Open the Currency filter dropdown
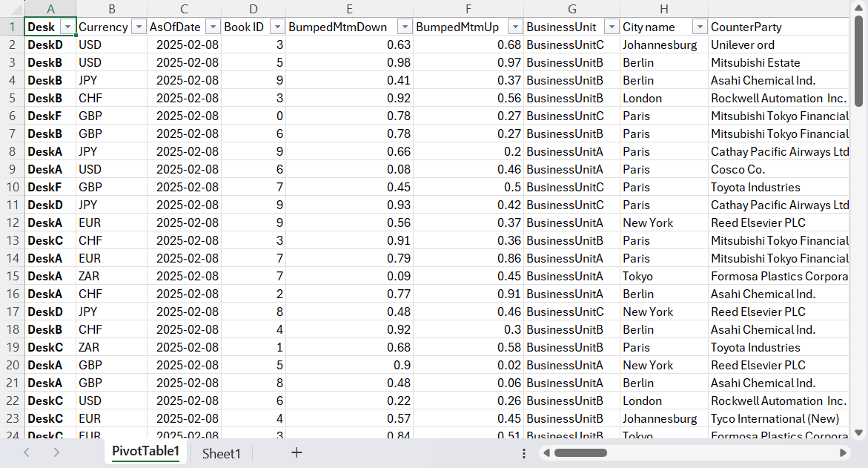The height and width of the screenshot is (468, 868). 139,27
